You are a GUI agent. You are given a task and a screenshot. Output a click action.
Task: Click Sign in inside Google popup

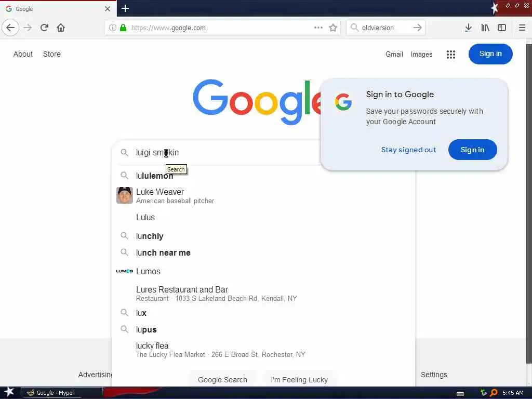(x=472, y=150)
